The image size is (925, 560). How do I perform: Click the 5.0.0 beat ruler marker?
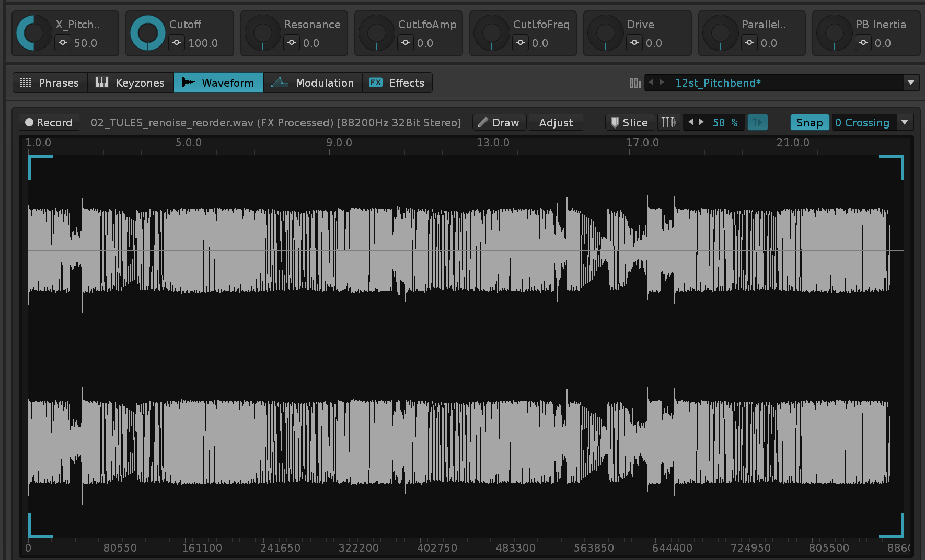189,143
